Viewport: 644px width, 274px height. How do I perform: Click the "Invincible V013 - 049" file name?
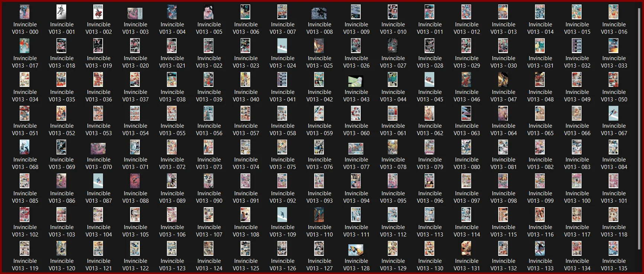[x=577, y=96]
